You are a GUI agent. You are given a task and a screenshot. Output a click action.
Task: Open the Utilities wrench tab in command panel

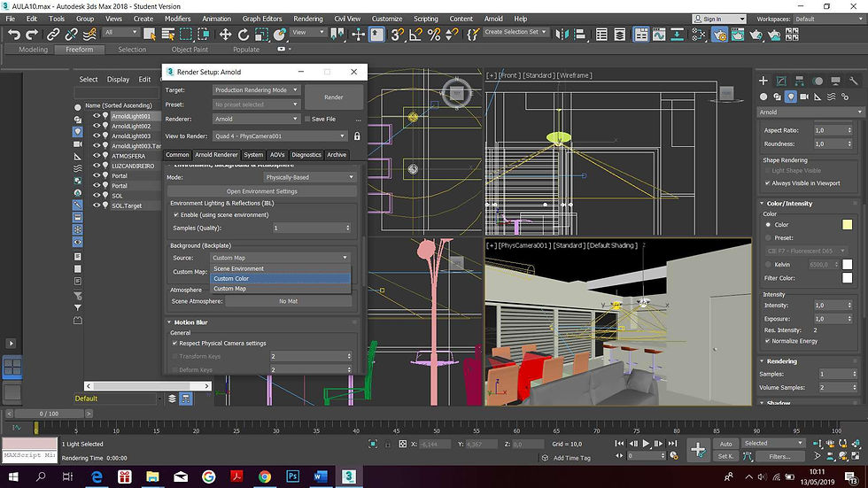pos(853,81)
